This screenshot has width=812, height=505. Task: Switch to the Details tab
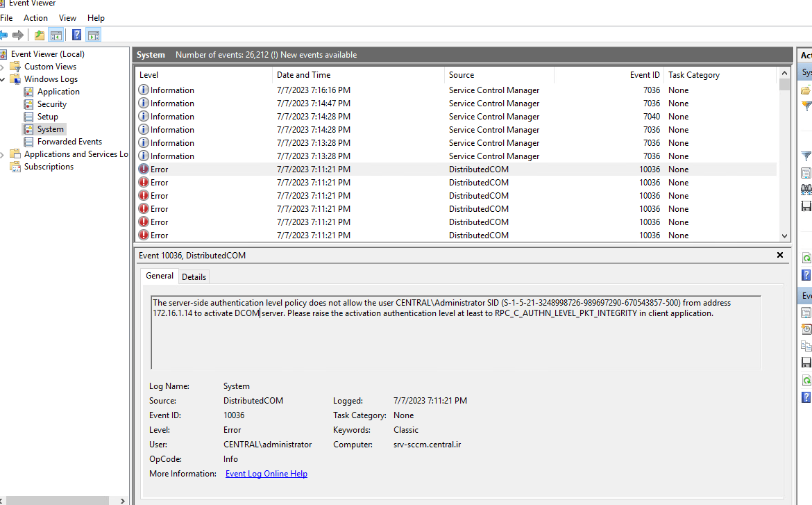(x=194, y=276)
